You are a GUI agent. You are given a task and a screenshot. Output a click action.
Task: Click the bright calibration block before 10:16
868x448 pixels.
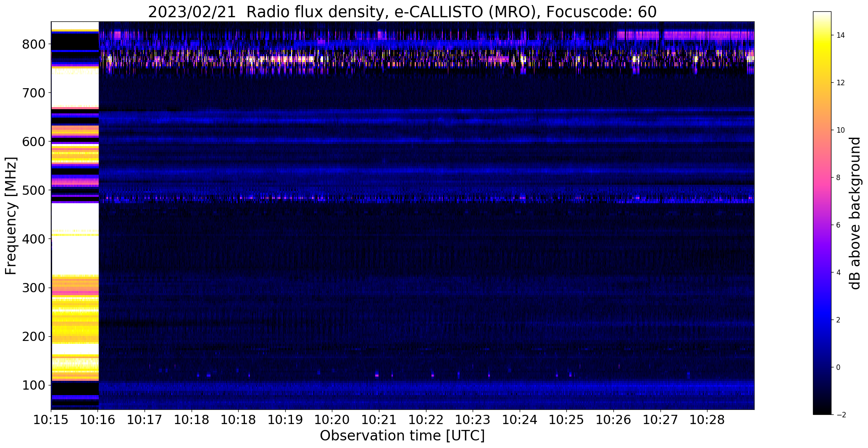(75, 215)
